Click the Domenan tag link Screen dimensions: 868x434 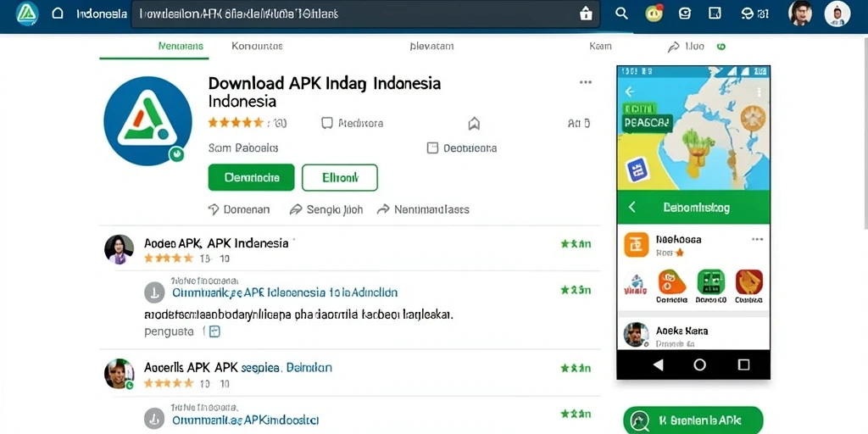click(239, 209)
